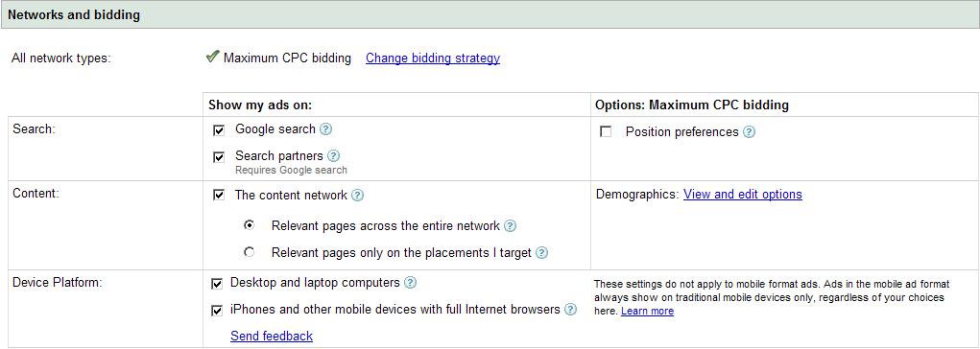The width and height of the screenshot is (980, 349).
Task: Follow the Learn more link
Action: [648, 311]
